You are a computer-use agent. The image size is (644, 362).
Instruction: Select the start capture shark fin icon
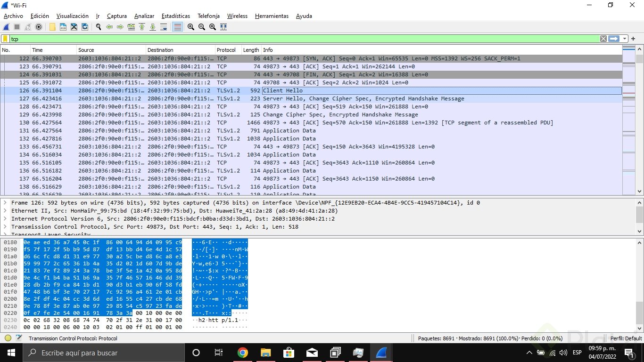coord(6,27)
